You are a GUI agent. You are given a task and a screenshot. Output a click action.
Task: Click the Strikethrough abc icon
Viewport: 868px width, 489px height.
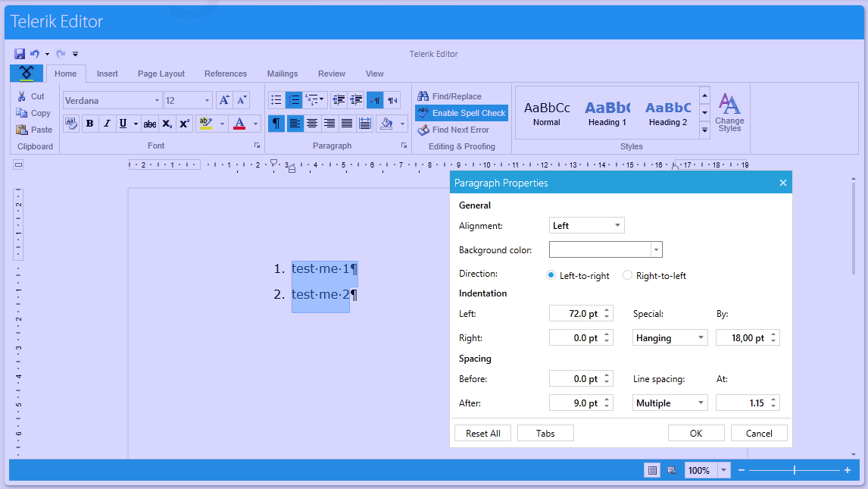coord(150,124)
